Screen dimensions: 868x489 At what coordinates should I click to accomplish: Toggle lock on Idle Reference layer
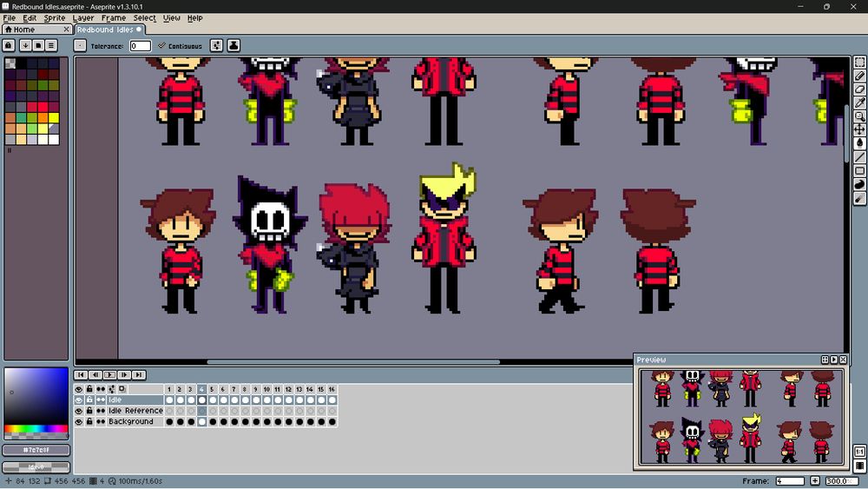pyautogui.click(x=89, y=411)
